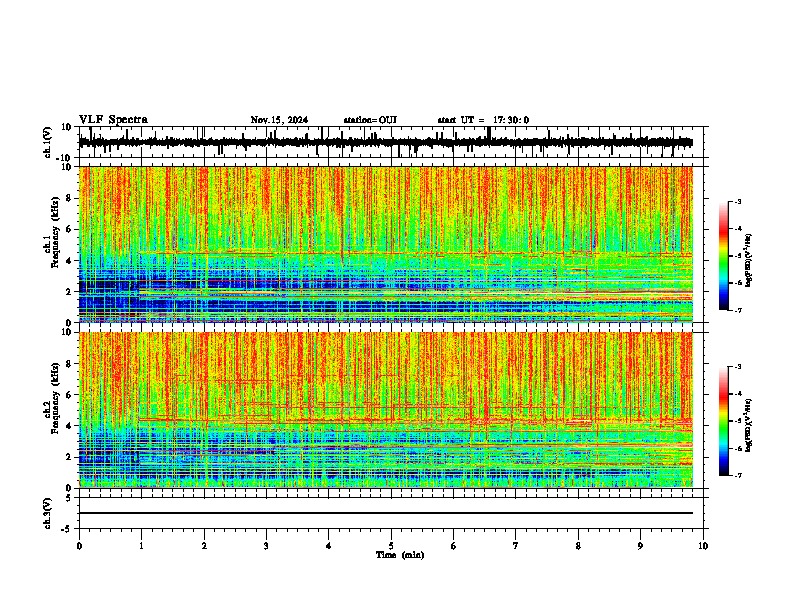Image resolution: width=792 pixels, height=612 pixels.
Task: Click the ch.1 colorbar PSD unit label
Action: coord(749,260)
